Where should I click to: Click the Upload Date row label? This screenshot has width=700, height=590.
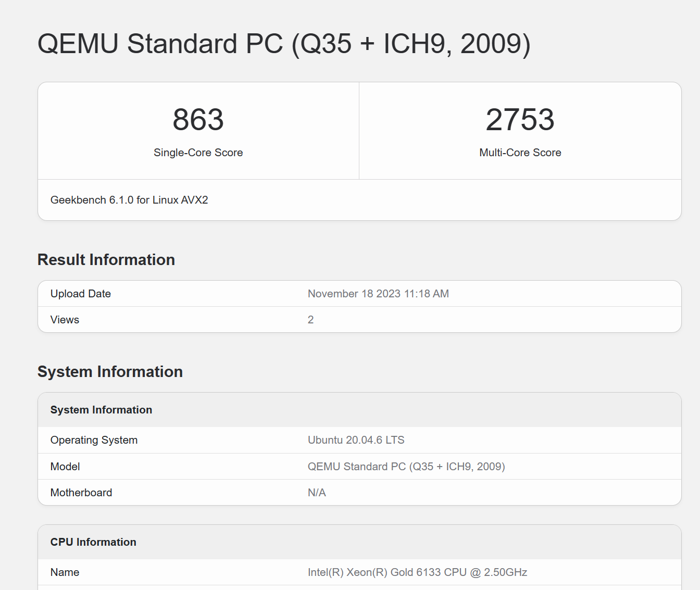click(81, 294)
